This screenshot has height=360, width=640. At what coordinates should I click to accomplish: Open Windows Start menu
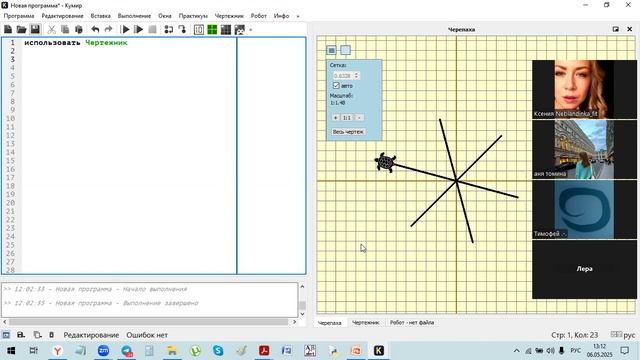(11, 351)
